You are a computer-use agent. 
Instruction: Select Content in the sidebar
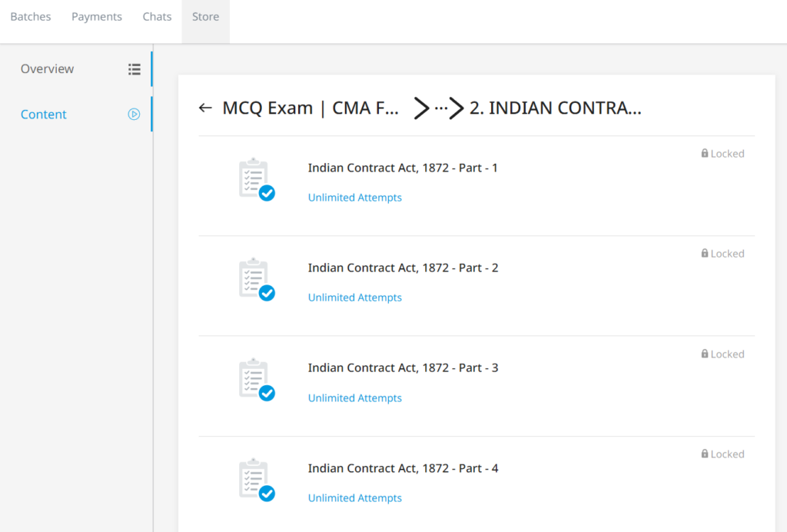coord(44,115)
